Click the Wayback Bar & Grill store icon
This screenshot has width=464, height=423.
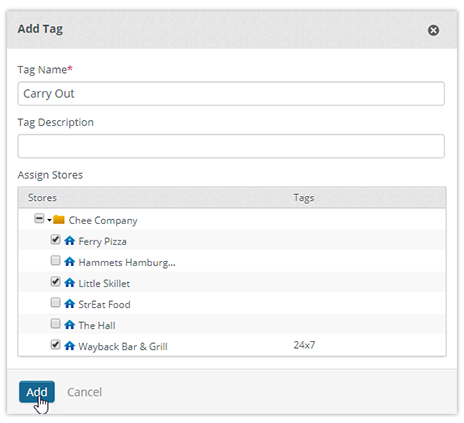69,346
